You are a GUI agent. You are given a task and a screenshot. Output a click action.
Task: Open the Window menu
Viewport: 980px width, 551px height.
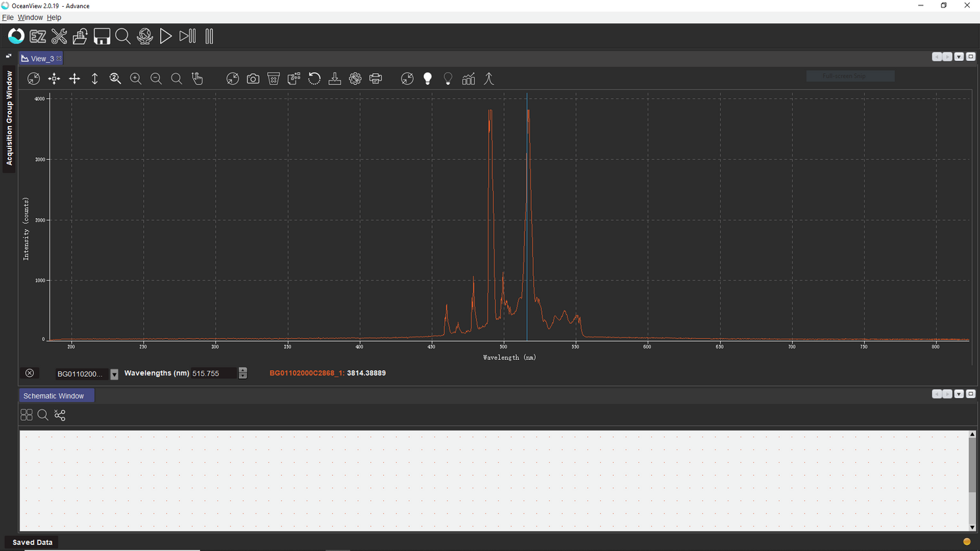click(x=30, y=18)
